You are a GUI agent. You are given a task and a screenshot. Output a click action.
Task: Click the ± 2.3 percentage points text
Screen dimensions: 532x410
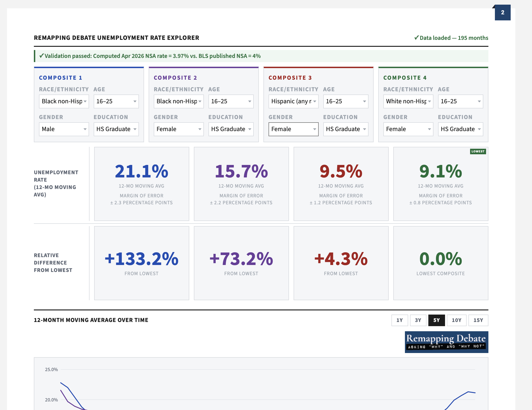141,203
